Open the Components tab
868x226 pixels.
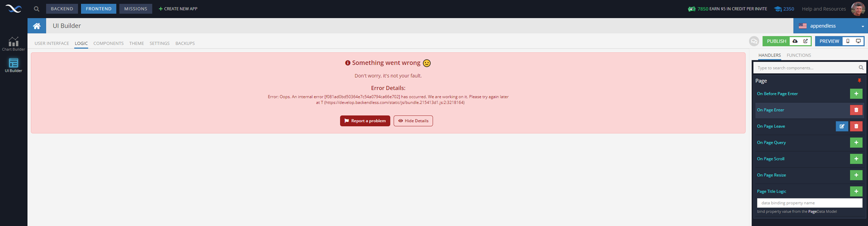click(108, 43)
